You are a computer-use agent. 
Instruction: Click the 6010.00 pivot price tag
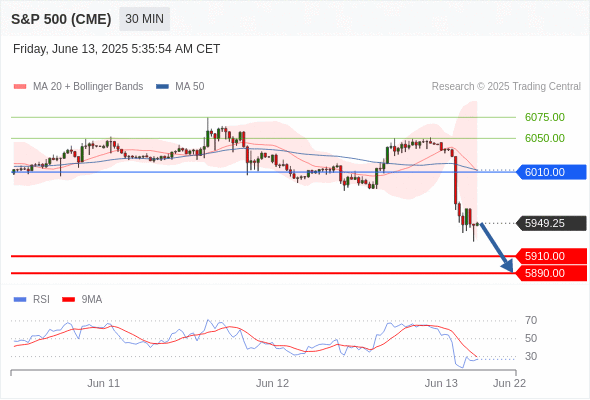[x=551, y=172]
